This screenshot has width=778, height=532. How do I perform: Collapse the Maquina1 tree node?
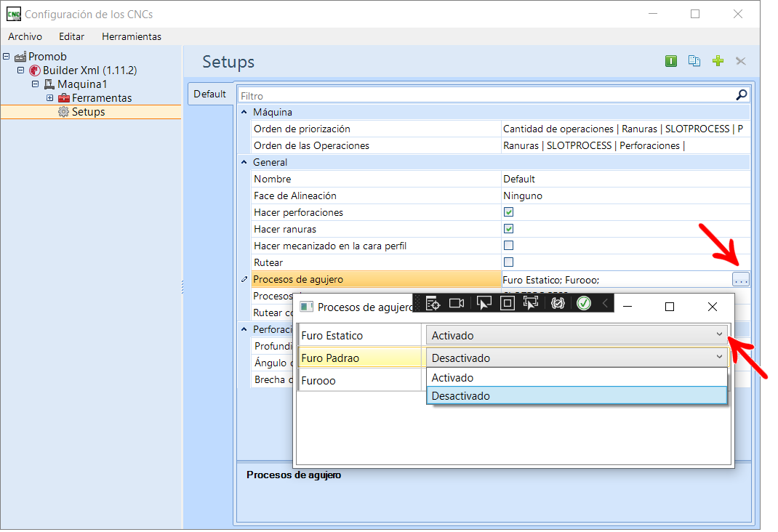pos(35,84)
